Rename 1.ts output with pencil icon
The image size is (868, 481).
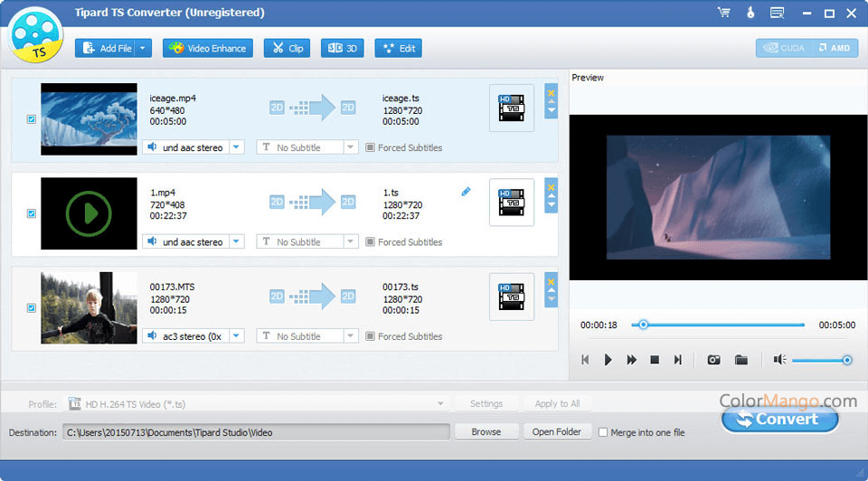[466, 192]
